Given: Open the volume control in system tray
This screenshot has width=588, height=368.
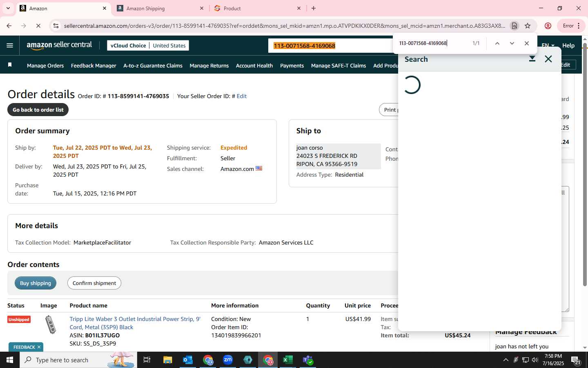Looking at the screenshot, I should [535, 360].
